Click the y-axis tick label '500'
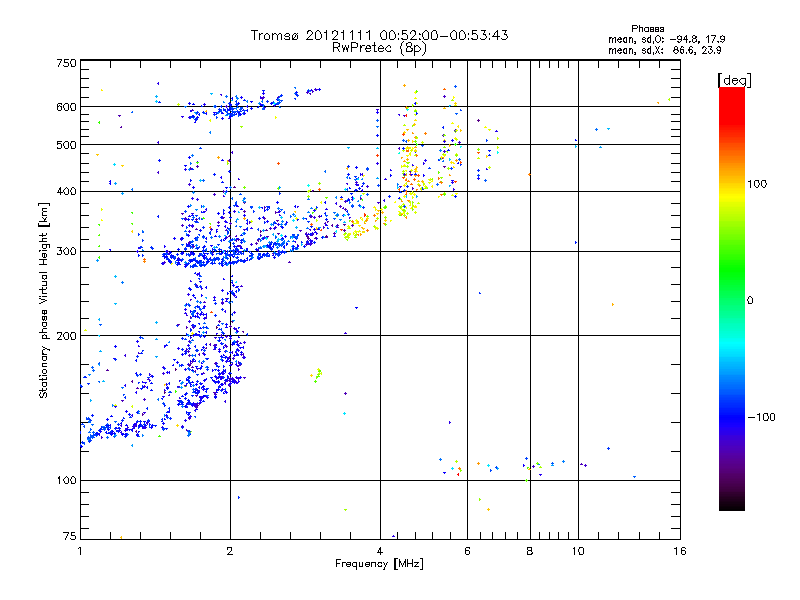This screenshot has width=800, height=600. [66, 145]
